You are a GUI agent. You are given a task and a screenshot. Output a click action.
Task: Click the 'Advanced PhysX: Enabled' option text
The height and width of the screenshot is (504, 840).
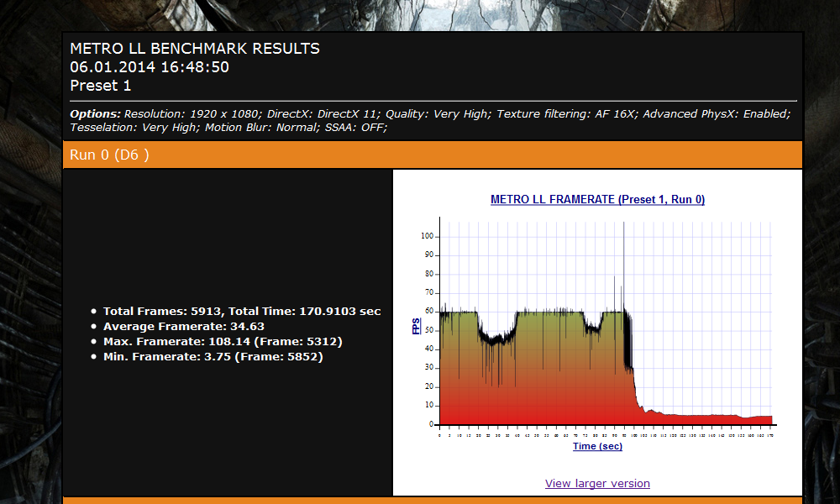tap(715, 114)
